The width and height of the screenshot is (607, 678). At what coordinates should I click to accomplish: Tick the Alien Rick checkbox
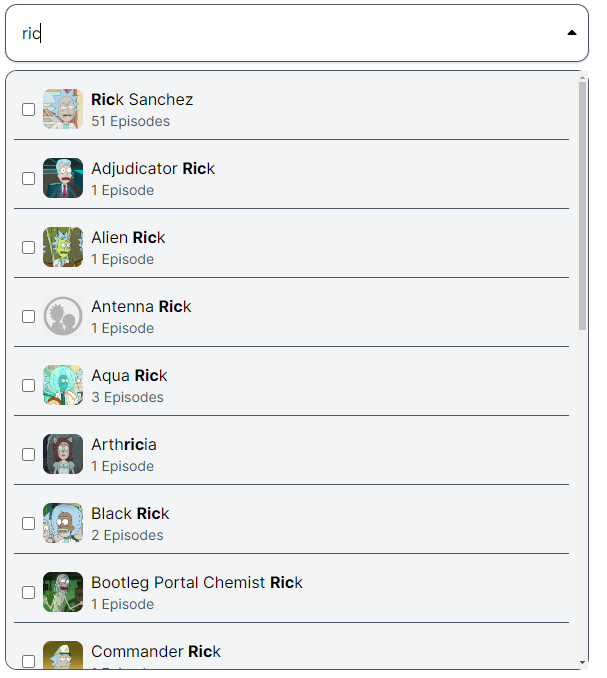[29, 248]
